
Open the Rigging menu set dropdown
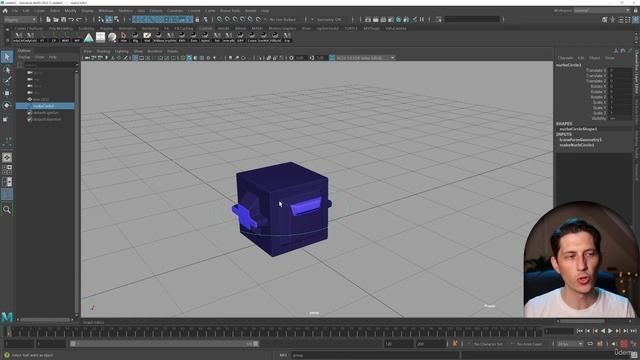pos(20,19)
